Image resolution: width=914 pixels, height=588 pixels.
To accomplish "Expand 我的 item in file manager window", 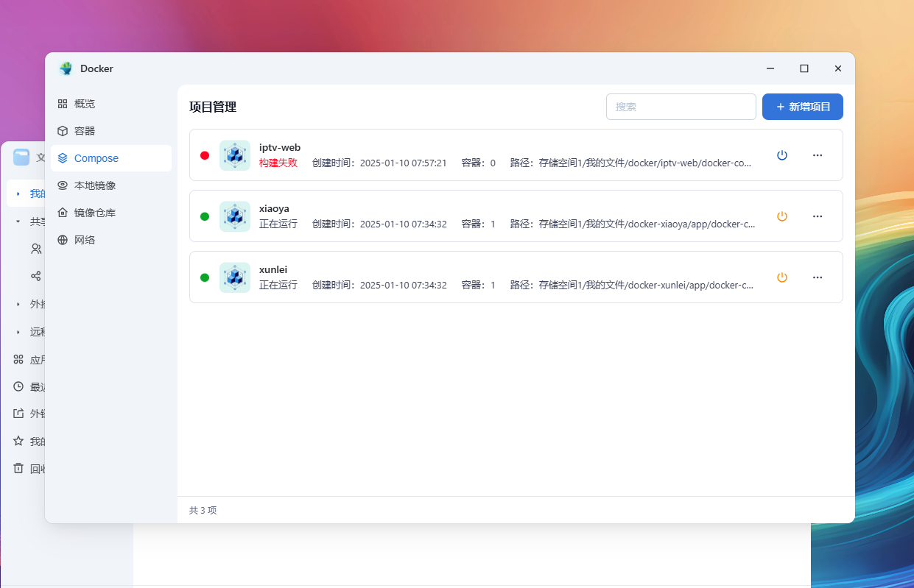I will click(18, 194).
